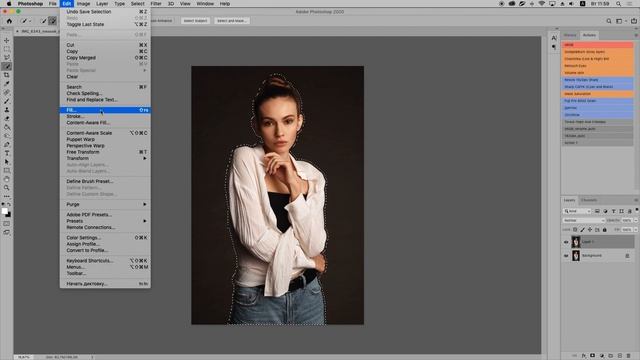
Task: Open macOS Spotlight search icon
Action: pyautogui.click(x=618, y=4)
